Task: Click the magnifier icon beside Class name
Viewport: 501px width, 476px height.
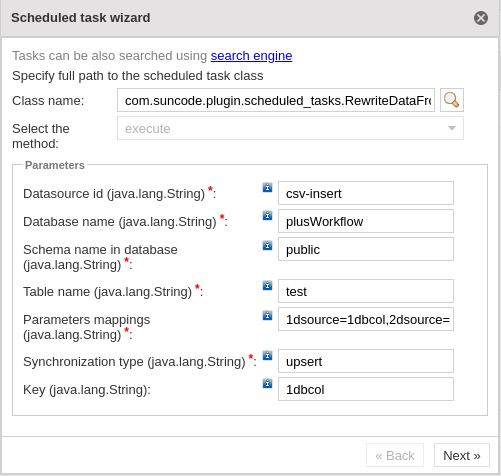Action: pyautogui.click(x=452, y=100)
